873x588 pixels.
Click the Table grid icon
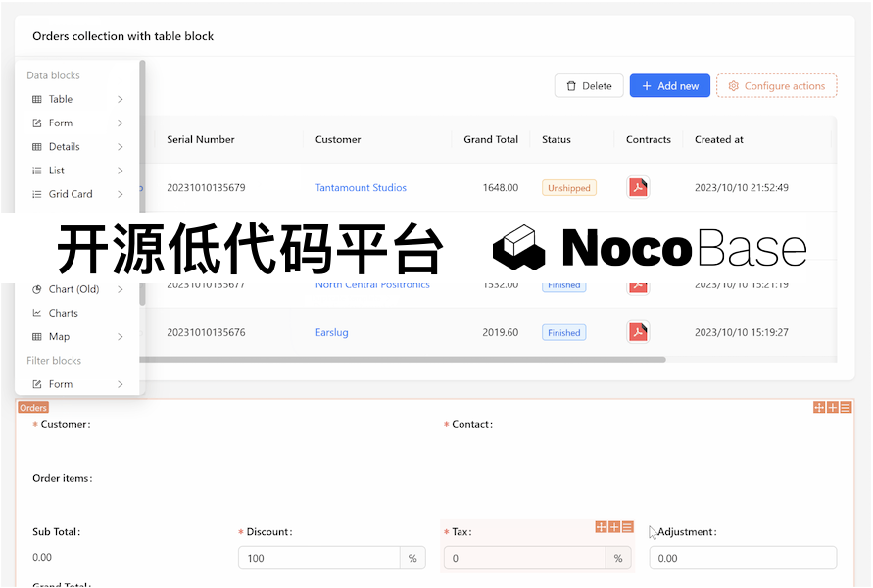[x=37, y=99]
